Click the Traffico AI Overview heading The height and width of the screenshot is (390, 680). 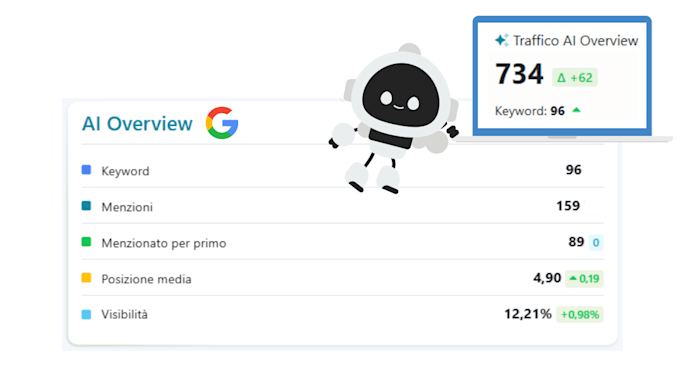pos(575,41)
